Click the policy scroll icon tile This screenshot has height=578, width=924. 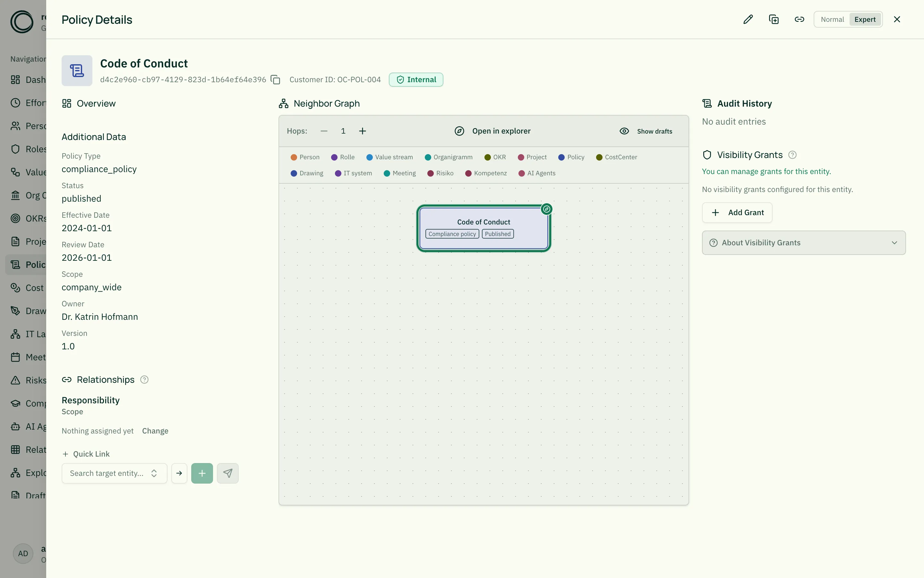point(77,71)
